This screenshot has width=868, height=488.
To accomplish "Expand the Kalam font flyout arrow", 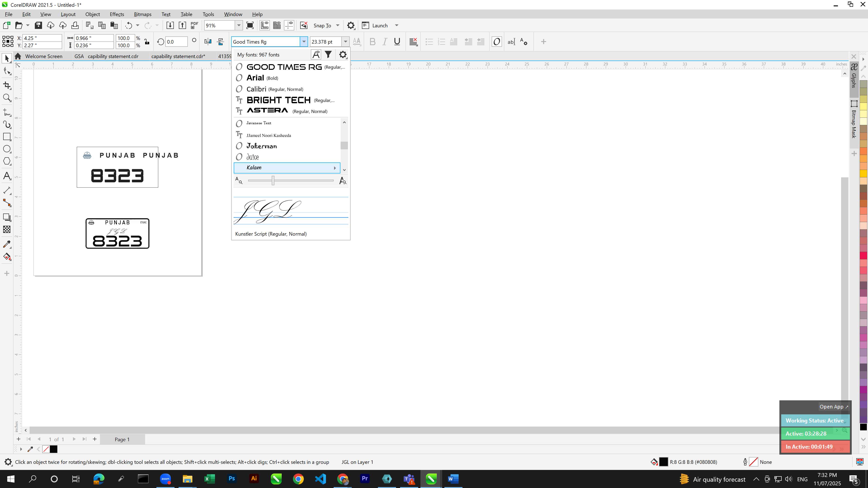I will [x=335, y=168].
